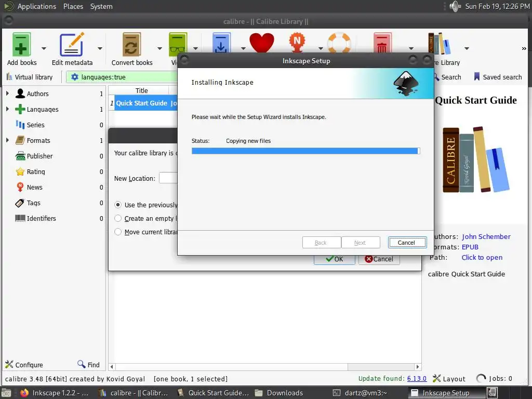Switch to Inkscape 1.2.2 taskbar window
The height and width of the screenshot is (399, 532).
(54, 393)
